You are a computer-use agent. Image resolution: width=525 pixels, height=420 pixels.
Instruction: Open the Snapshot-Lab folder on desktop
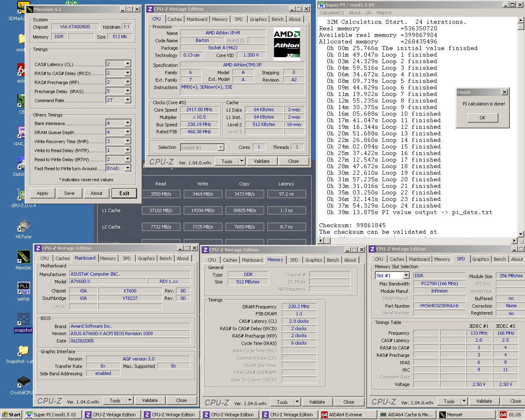tap(23, 351)
